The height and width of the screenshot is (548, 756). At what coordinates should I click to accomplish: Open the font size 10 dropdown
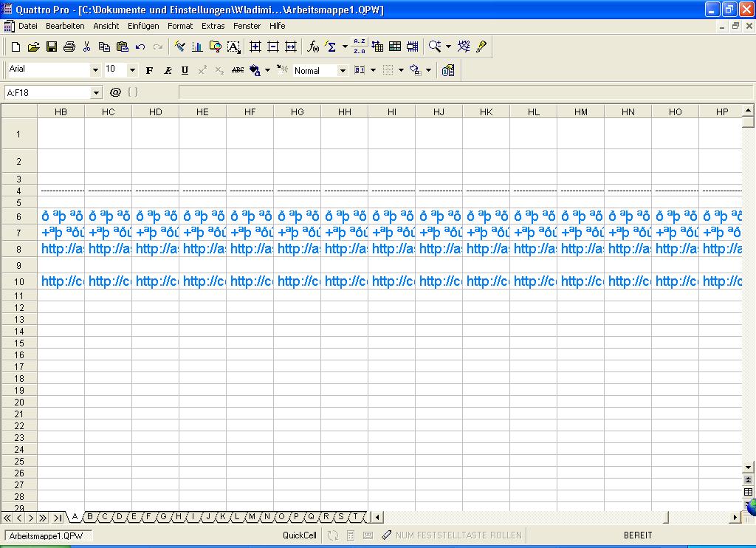pos(133,70)
